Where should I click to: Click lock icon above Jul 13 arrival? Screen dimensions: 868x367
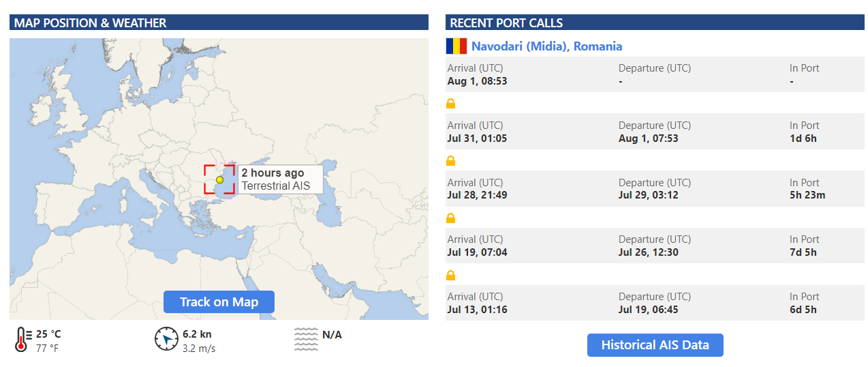point(450,276)
